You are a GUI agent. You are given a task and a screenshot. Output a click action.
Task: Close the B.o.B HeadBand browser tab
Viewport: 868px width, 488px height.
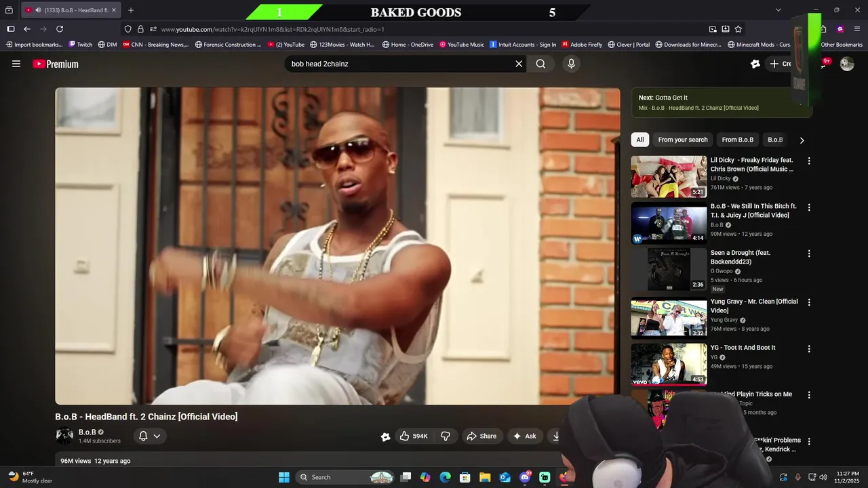113,10
